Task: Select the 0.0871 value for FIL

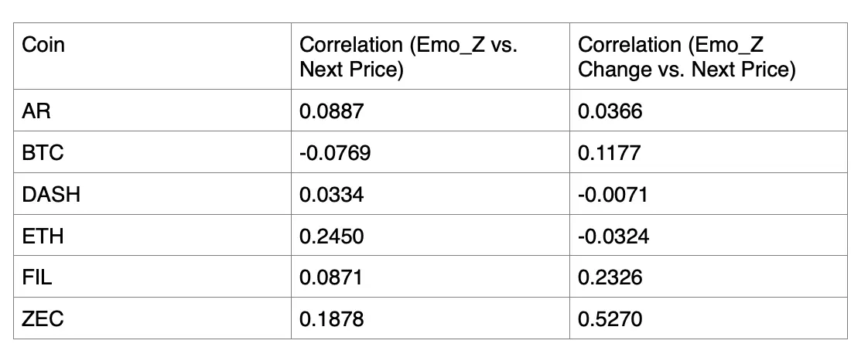Action: [331, 277]
